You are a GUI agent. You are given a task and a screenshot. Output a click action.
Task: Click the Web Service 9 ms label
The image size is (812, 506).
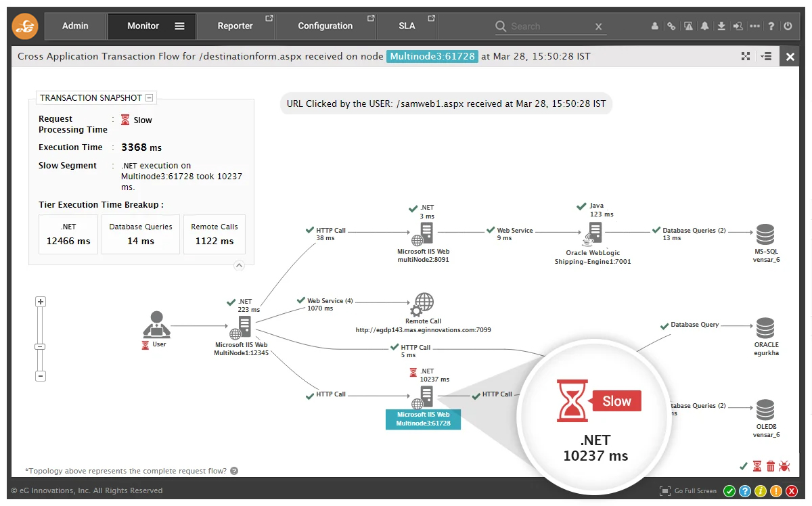click(515, 234)
